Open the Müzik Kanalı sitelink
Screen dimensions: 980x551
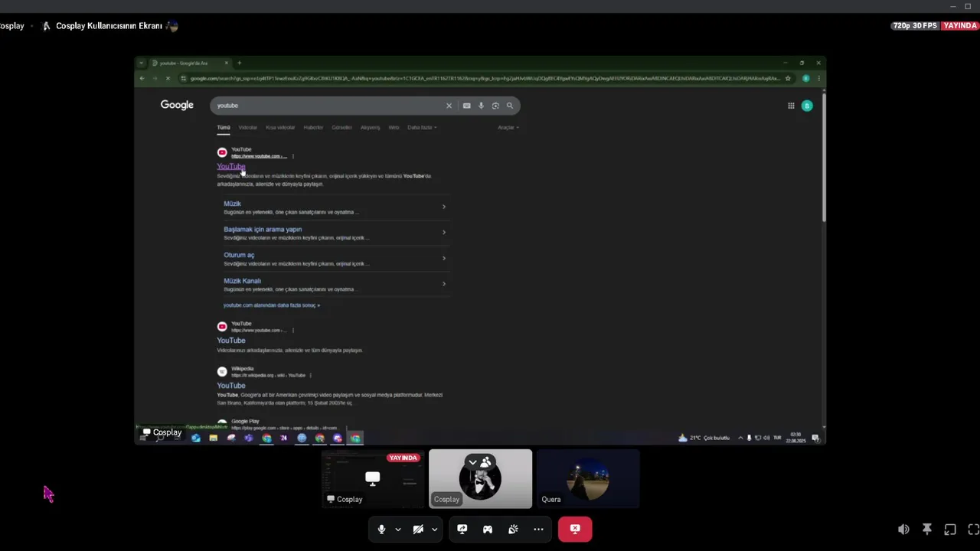click(x=242, y=281)
